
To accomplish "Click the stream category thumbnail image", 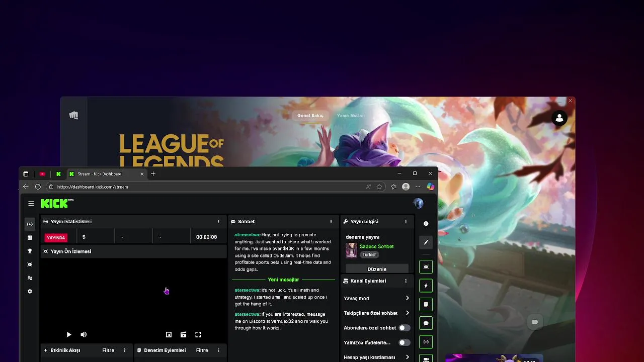I will coord(351,250).
